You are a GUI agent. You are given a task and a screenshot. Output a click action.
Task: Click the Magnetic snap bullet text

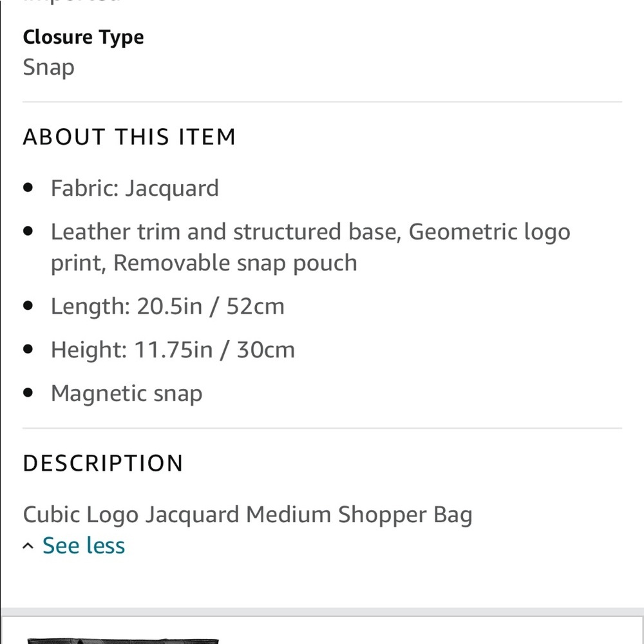click(x=126, y=393)
